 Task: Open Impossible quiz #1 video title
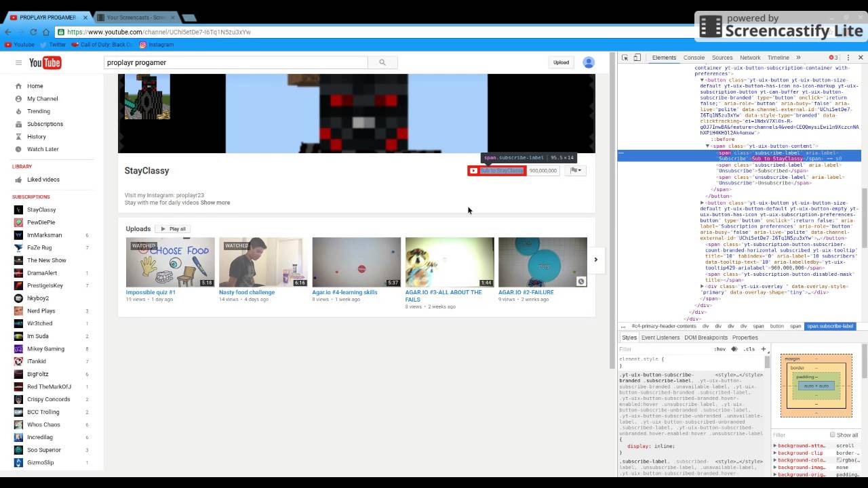pyautogui.click(x=151, y=292)
